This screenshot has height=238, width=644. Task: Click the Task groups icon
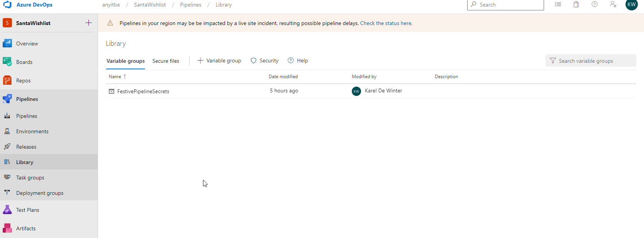(x=7, y=177)
